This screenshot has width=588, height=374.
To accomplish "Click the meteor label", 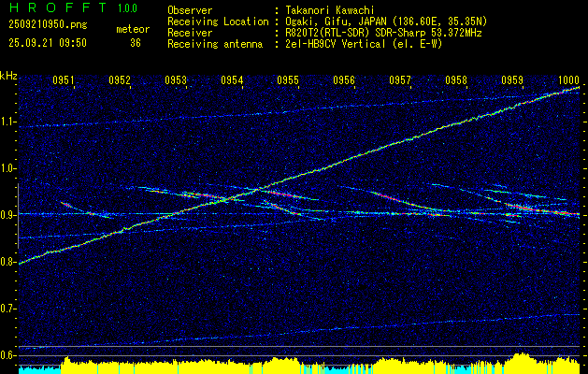I will coord(133,29).
